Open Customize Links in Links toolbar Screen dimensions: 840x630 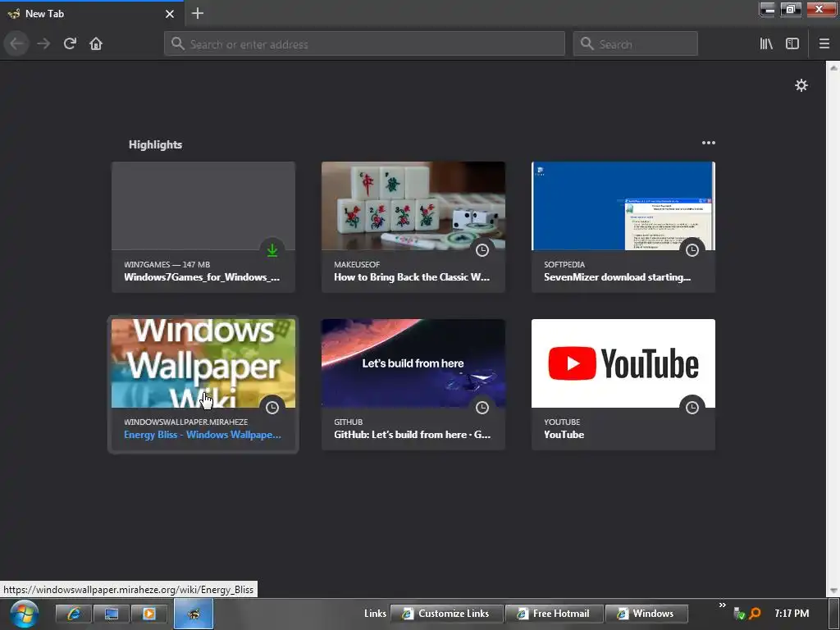pos(447,614)
